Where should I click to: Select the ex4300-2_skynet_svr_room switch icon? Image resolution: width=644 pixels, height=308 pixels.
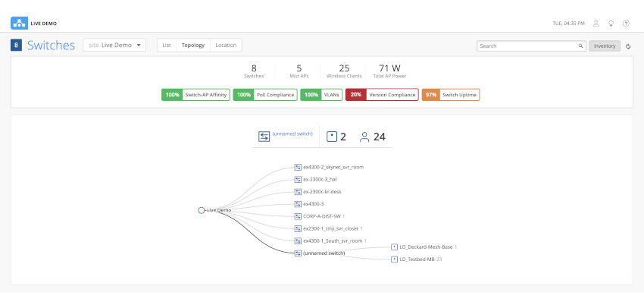[x=298, y=167]
